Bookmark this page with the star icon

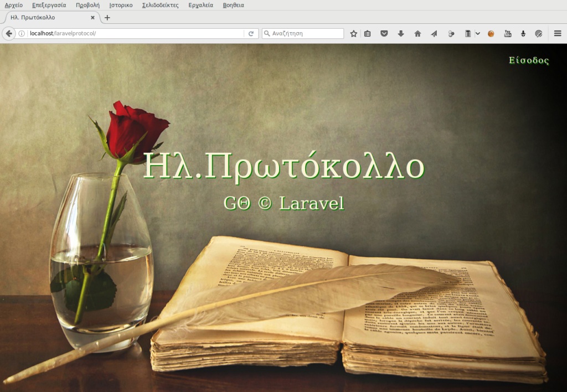[x=354, y=34]
